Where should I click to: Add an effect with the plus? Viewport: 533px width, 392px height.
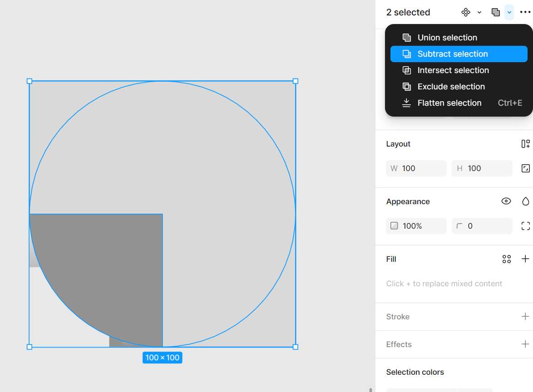pyautogui.click(x=525, y=344)
